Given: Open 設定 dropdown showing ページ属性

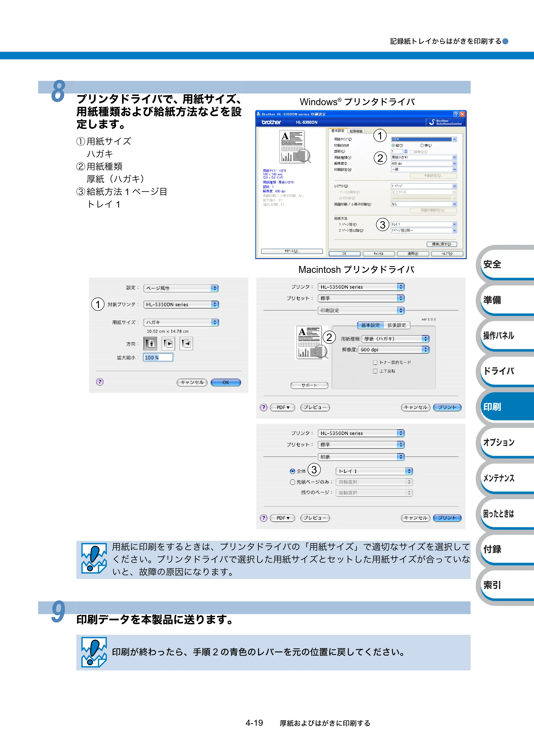Looking at the screenshot, I should point(181,288).
